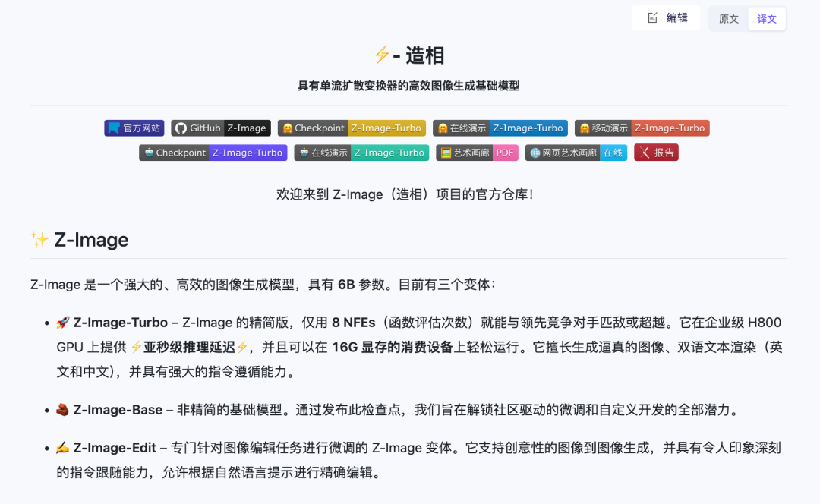The height and width of the screenshot is (504, 820).
Task: Click the 编辑 edit button
Action: (666, 17)
